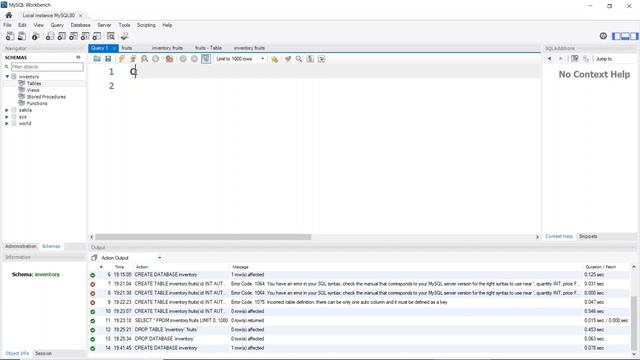Open SQL script file icon in main toolbar

coord(22,36)
